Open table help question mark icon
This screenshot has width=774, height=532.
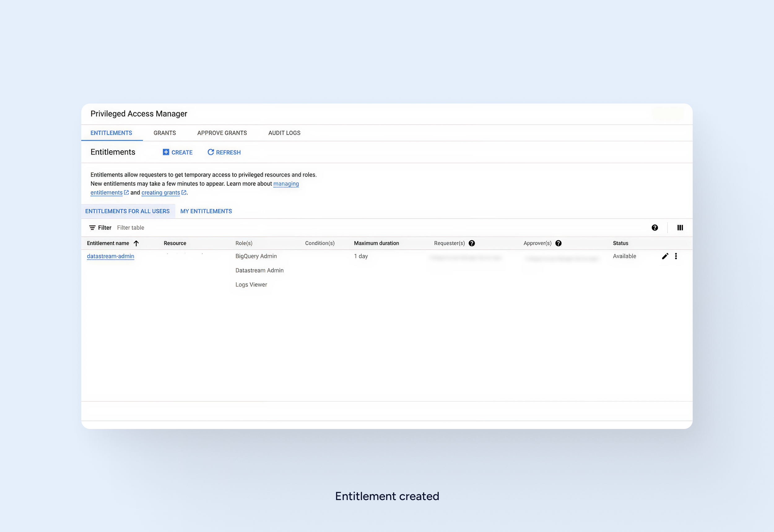coord(654,228)
